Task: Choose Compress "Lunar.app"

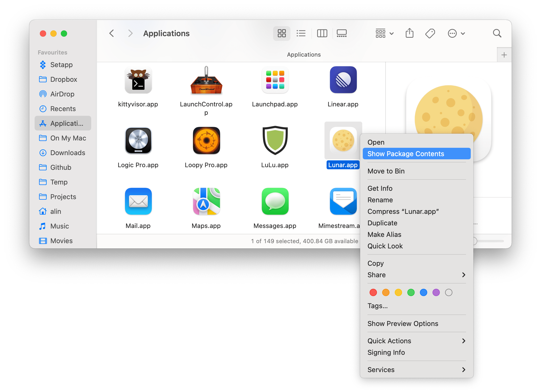Action: pos(417,211)
